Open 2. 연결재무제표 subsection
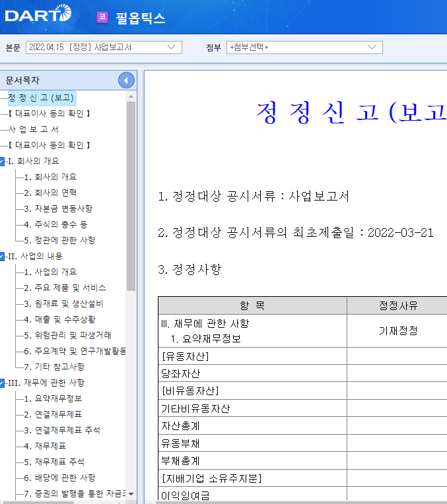The width and height of the screenshot is (447, 504). coord(53,414)
